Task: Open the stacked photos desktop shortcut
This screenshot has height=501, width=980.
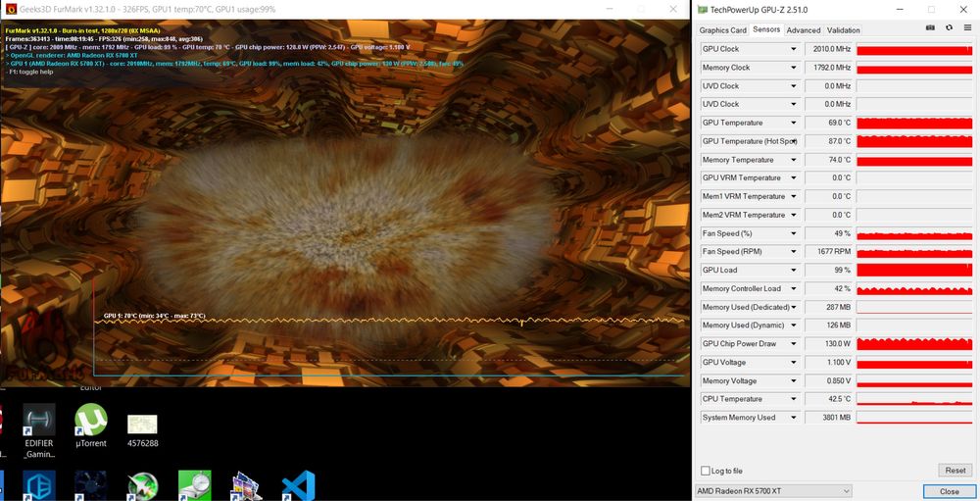Action: [246, 486]
